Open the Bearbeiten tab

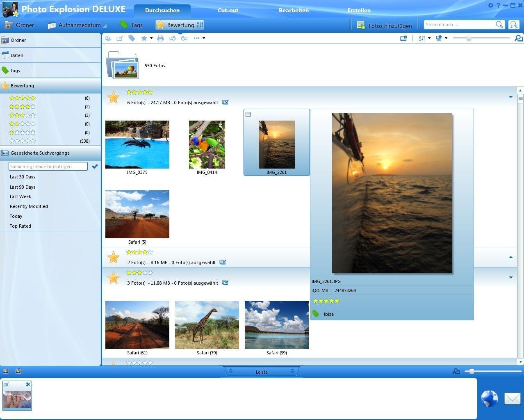pos(294,10)
